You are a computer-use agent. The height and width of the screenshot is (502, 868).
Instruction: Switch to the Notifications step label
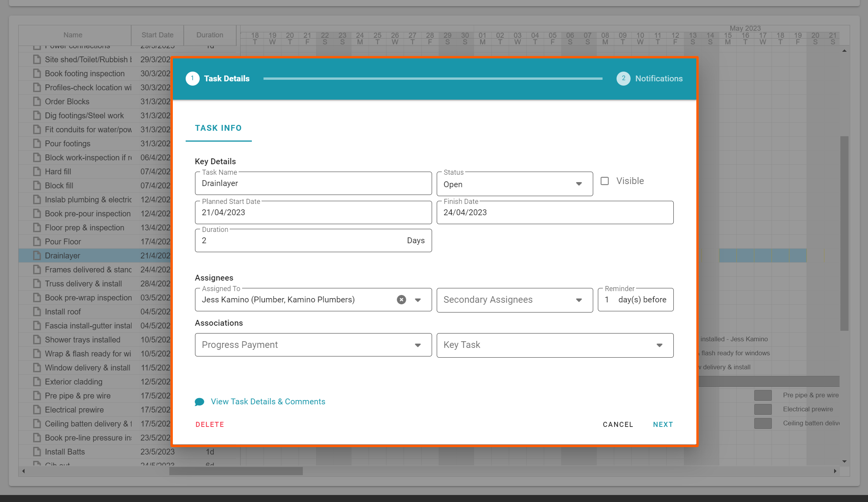coord(659,79)
